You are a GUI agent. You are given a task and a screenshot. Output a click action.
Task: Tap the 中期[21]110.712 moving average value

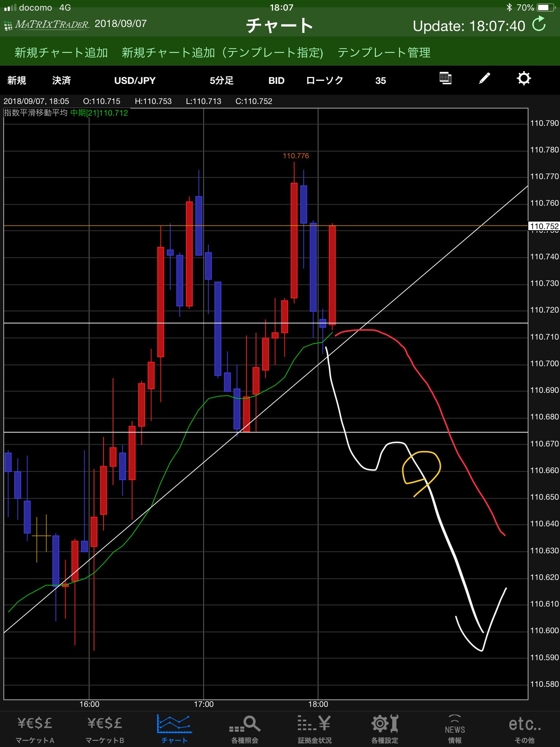pos(99,113)
